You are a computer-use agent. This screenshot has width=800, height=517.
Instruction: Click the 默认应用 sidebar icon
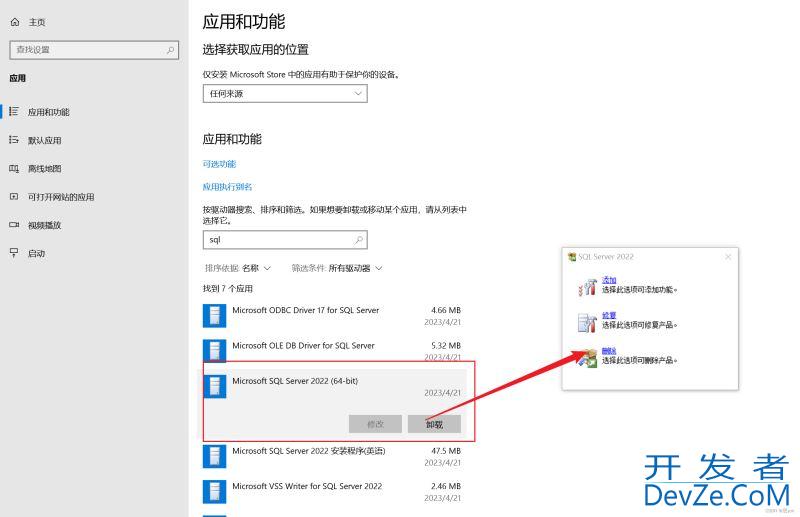point(14,139)
